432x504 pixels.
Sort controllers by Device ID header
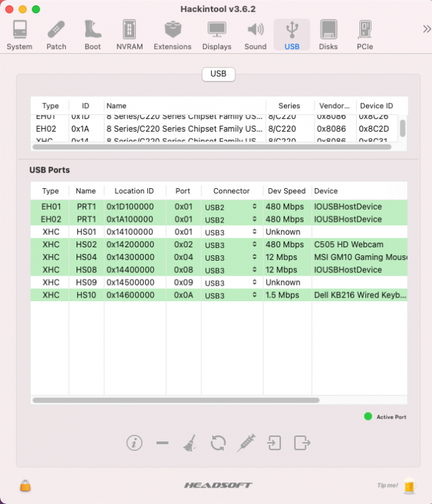(x=376, y=106)
